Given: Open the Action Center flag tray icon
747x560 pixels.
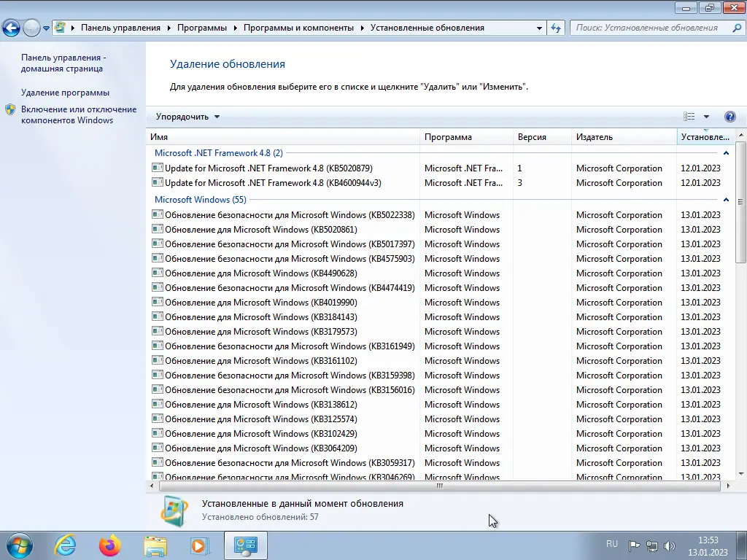Looking at the screenshot, I should (x=634, y=545).
